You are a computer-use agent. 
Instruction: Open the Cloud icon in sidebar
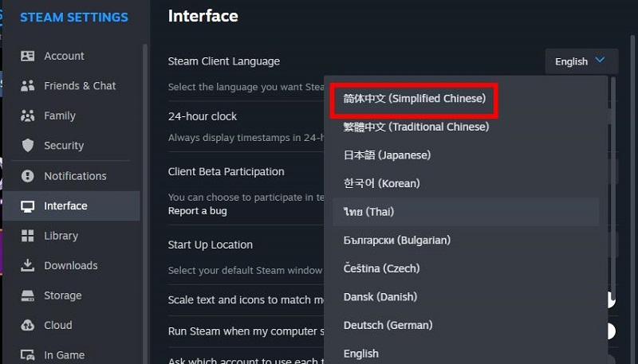(x=28, y=325)
